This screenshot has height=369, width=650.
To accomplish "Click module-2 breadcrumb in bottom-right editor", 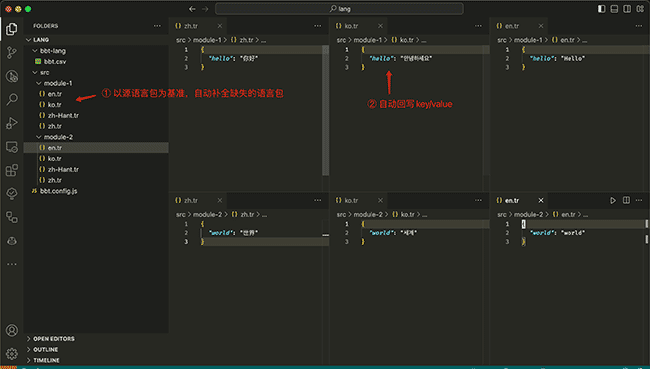I will click(x=528, y=214).
